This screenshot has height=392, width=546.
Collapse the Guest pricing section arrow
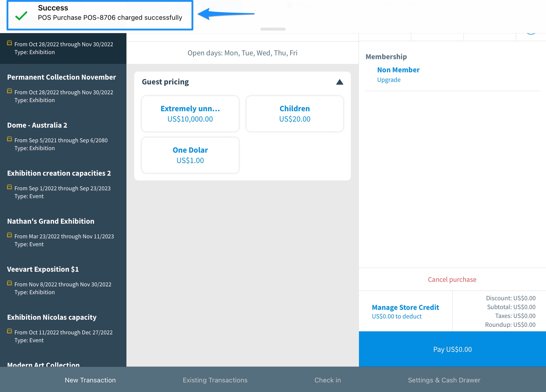(339, 82)
